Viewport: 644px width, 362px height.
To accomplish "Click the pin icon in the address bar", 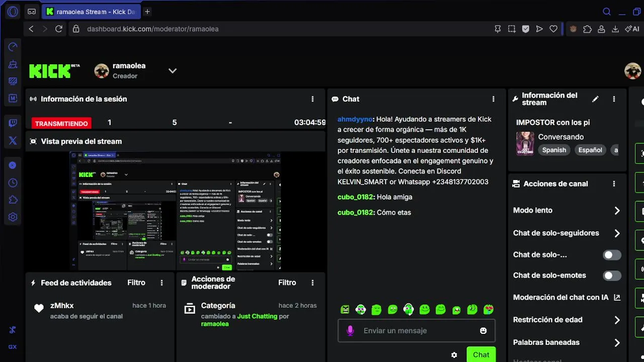I will pos(498,29).
